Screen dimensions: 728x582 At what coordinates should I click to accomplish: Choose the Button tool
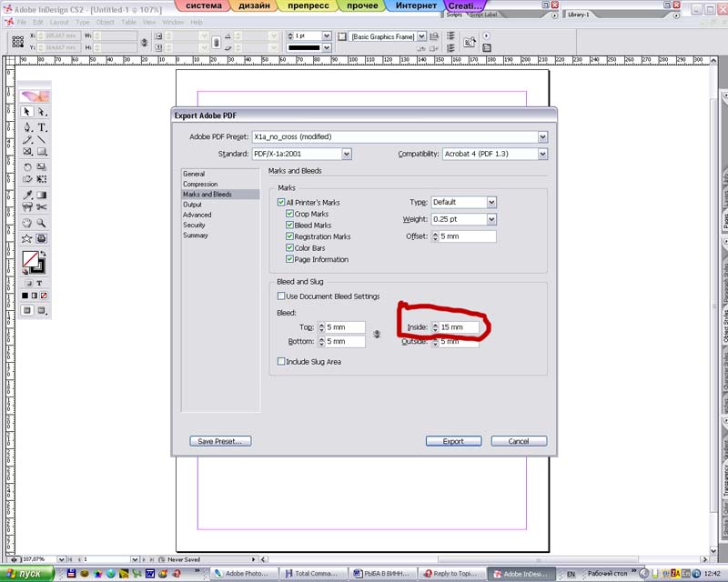[27, 207]
